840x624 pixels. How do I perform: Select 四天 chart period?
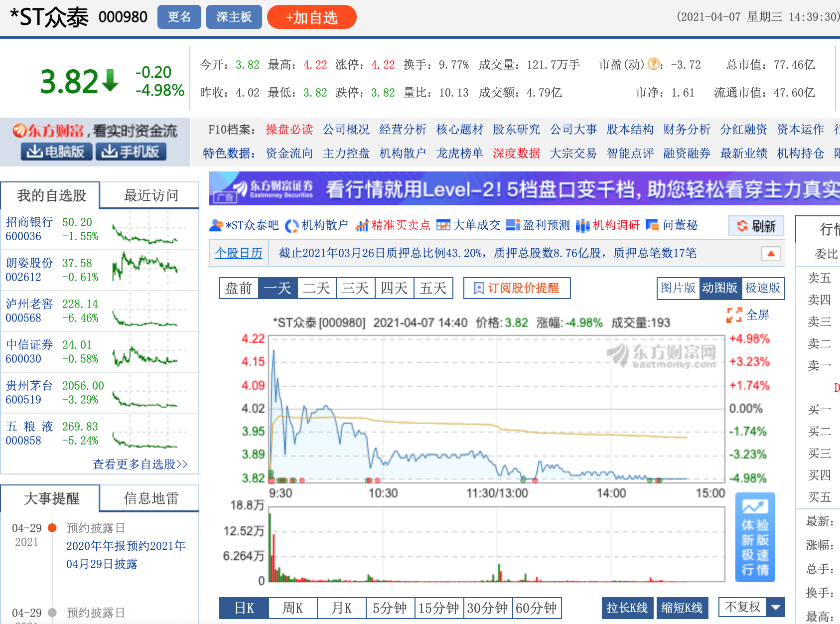tap(395, 288)
